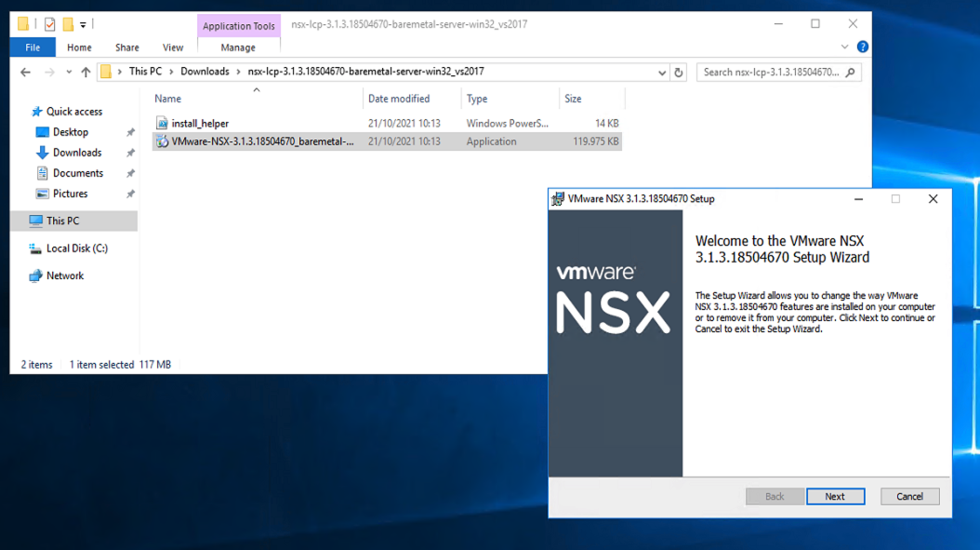Viewport: 980px width, 550px height.
Task: Click New folder icon in quick access toolbar
Action: point(68,24)
